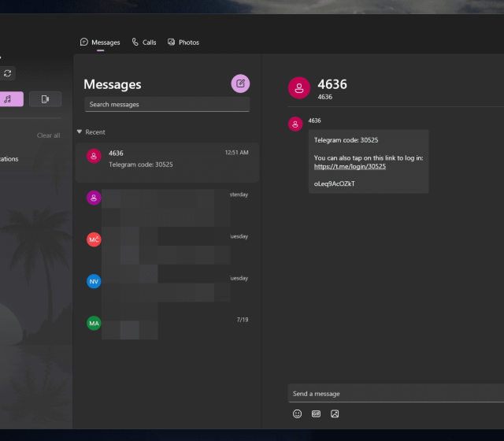
Task: Click the NV contact avatar
Action: 94,281
